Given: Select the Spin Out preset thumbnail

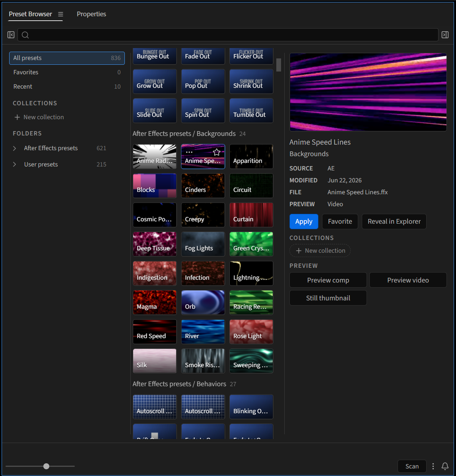Looking at the screenshot, I should pos(203,110).
